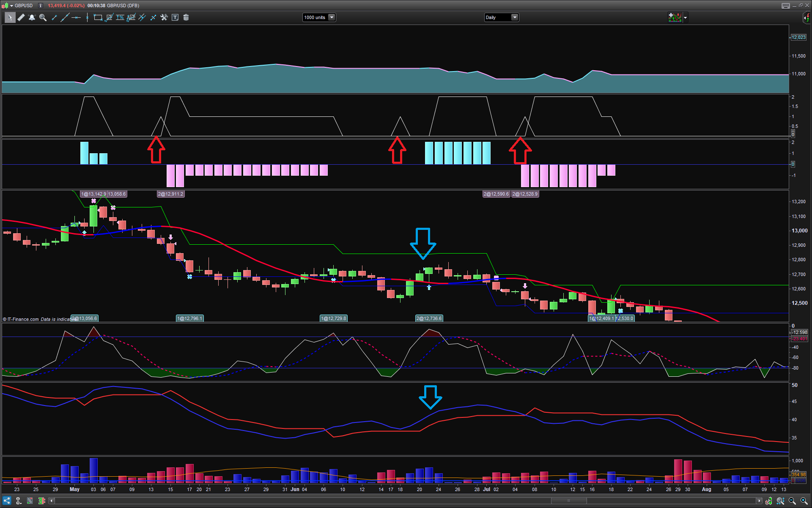
Task: Click the instrument info button
Action: click(x=40, y=6)
